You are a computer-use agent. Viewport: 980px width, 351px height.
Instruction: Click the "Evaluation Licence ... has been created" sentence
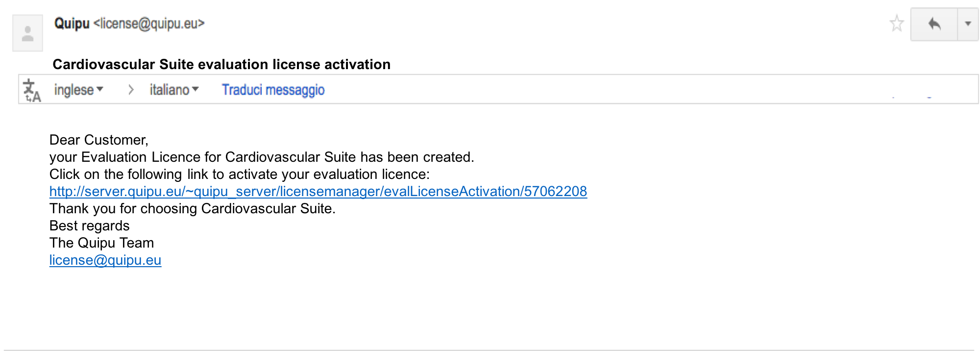coord(262,157)
